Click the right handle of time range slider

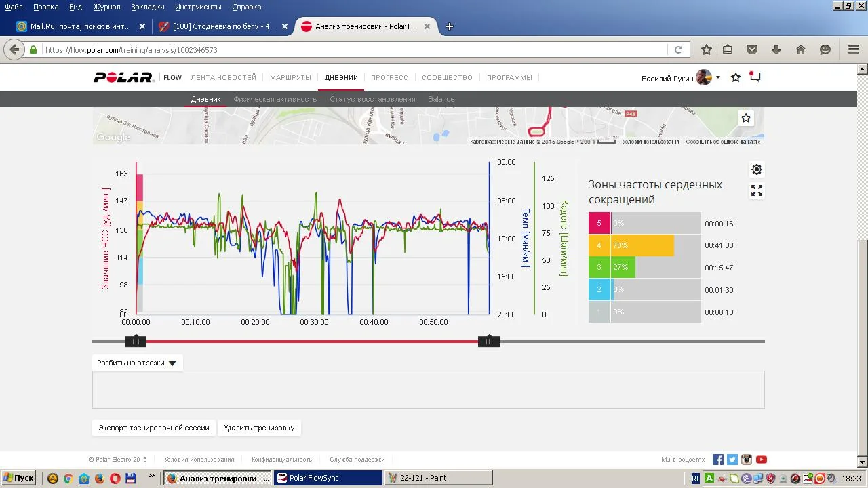[x=489, y=341]
